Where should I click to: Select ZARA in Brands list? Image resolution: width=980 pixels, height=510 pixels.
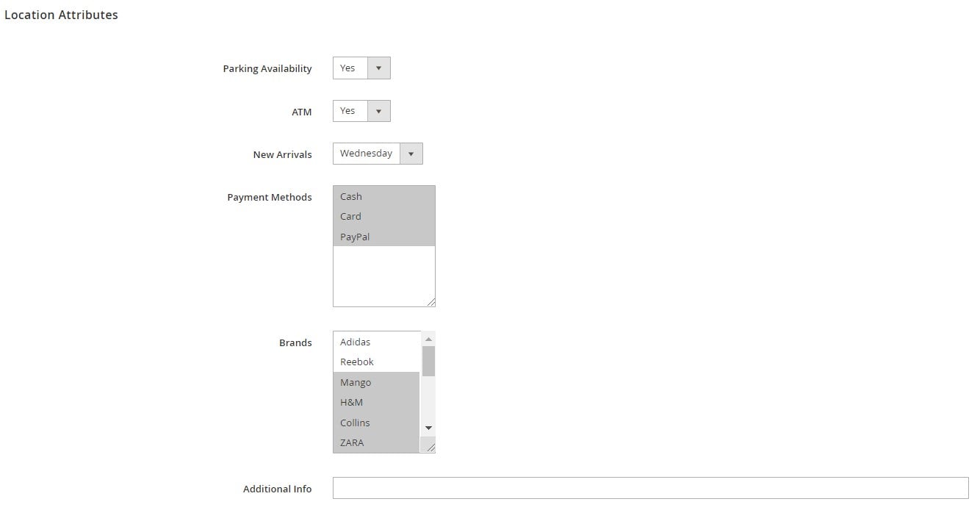point(376,442)
